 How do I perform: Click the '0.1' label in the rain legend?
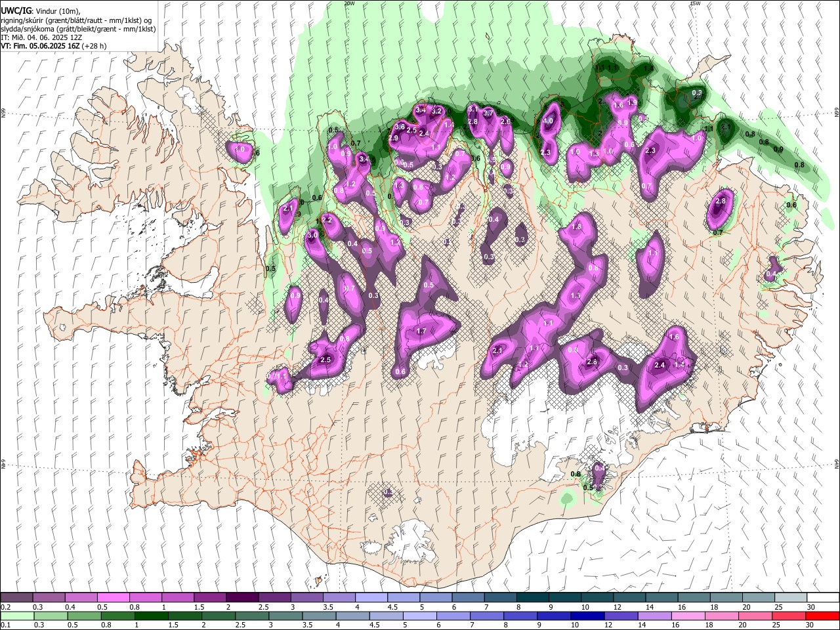pyautogui.click(x=5, y=625)
